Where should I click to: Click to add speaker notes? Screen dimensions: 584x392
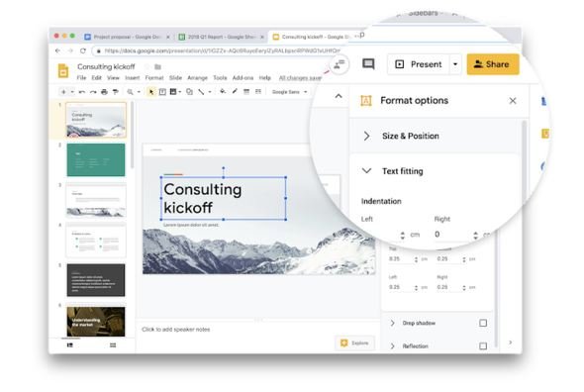point(176,330)
